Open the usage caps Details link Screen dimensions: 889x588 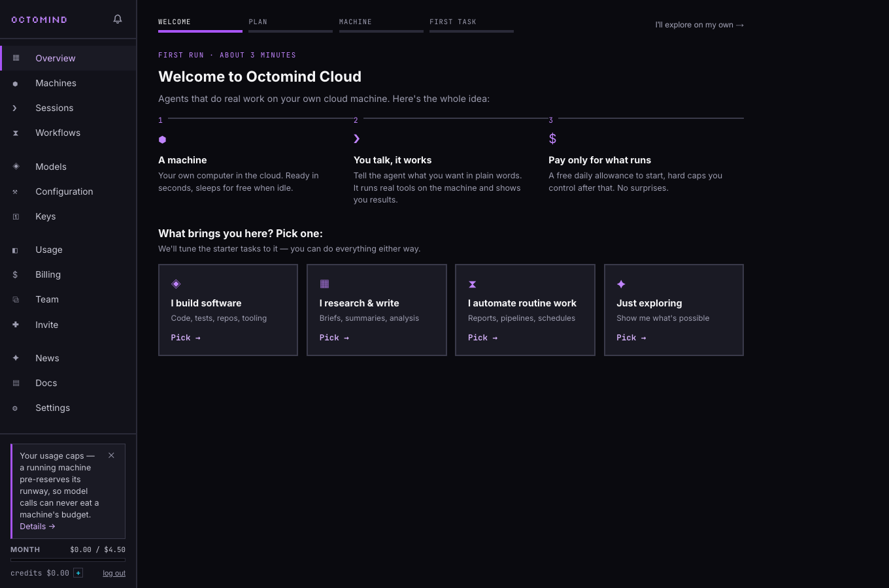(37, 527)
